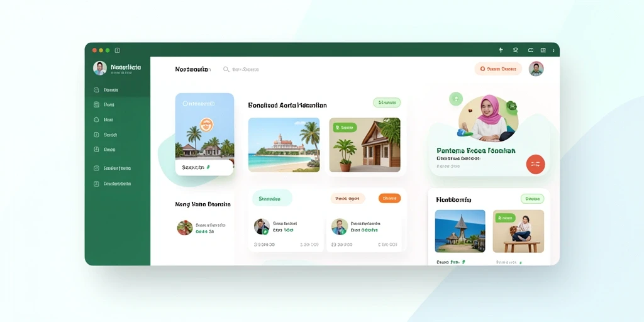Focus the search field placeholder text
Image resolution: width=644 pixels, height=322 pixels.
[245, 69]
